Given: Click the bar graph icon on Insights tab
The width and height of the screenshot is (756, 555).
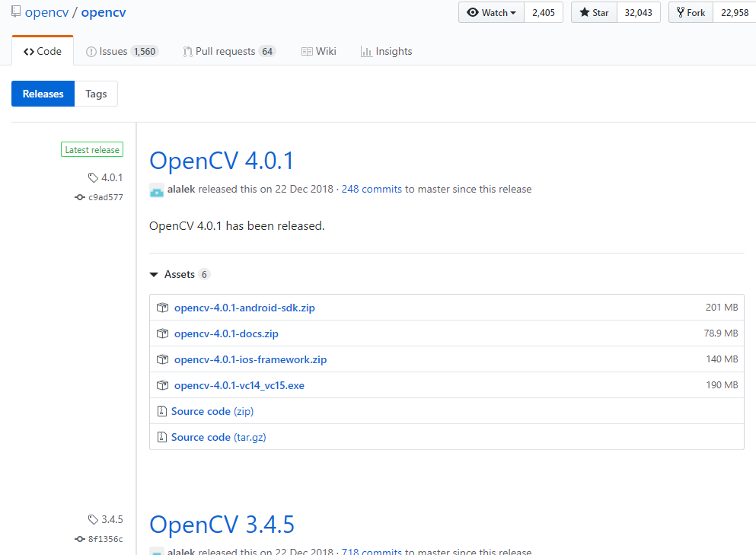Looking at the screenshot, I should [366, 52].
